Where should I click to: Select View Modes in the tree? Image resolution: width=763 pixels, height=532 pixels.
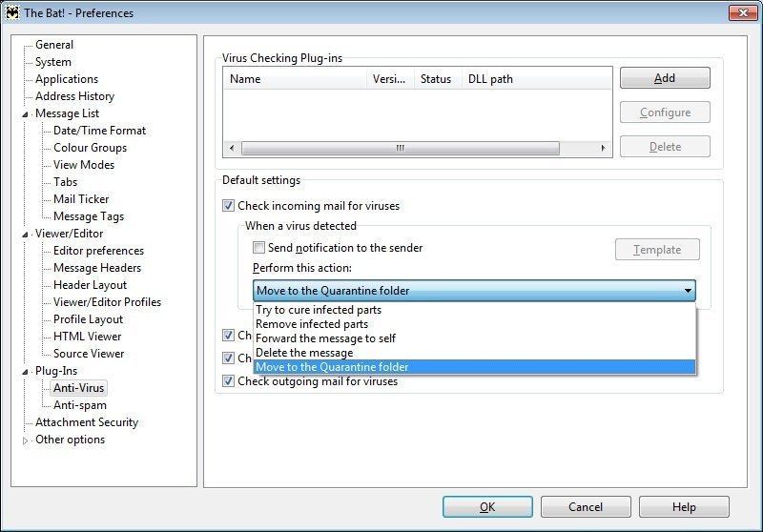pos(84,165)
